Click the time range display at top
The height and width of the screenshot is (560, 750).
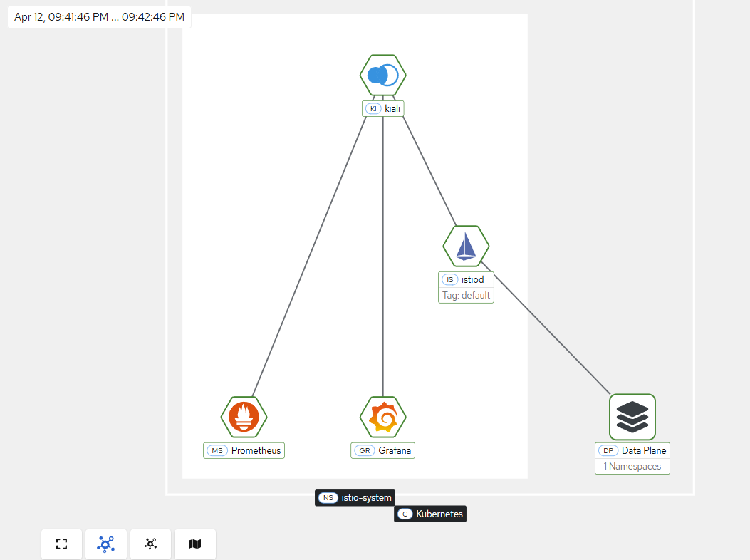[x=100, y=17]
